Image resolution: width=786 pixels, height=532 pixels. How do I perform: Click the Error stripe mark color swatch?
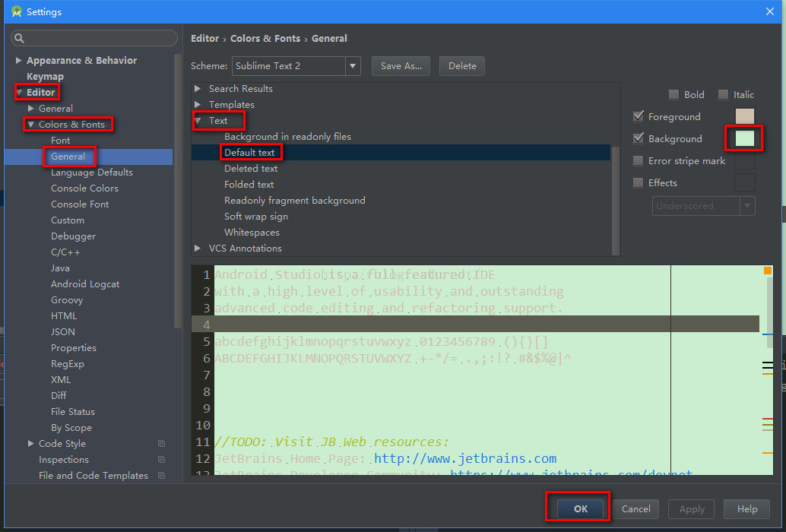click(x=744, y=160)
